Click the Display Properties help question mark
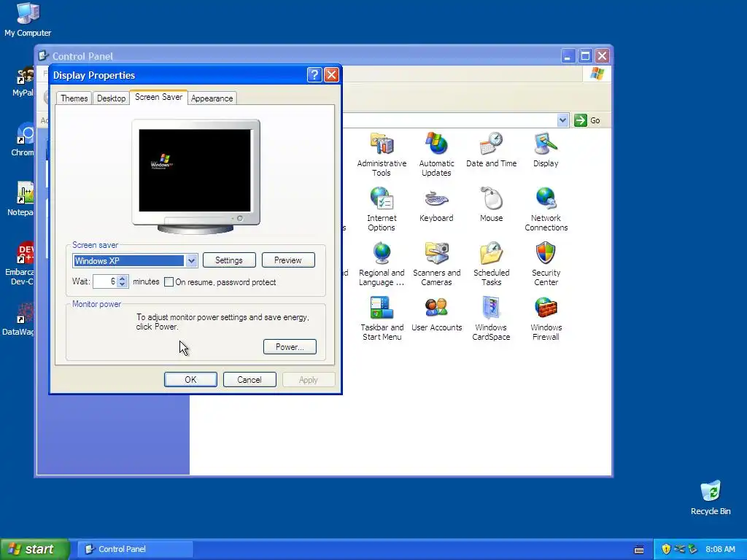The height and width of the screenshot is (560, 747). coord(314,75)
